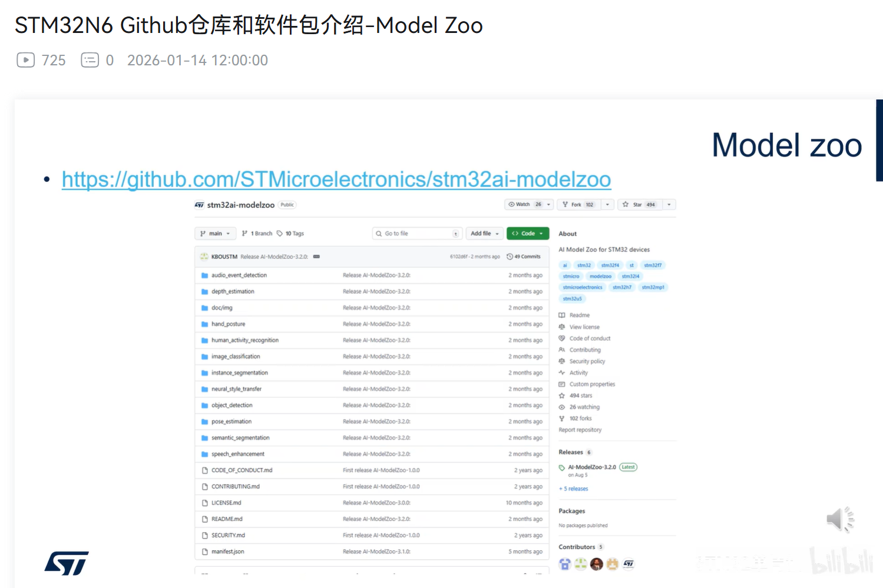Click the Code of conduct icon
This screenshot has height=588, width=883.
(x=562, y=338)
